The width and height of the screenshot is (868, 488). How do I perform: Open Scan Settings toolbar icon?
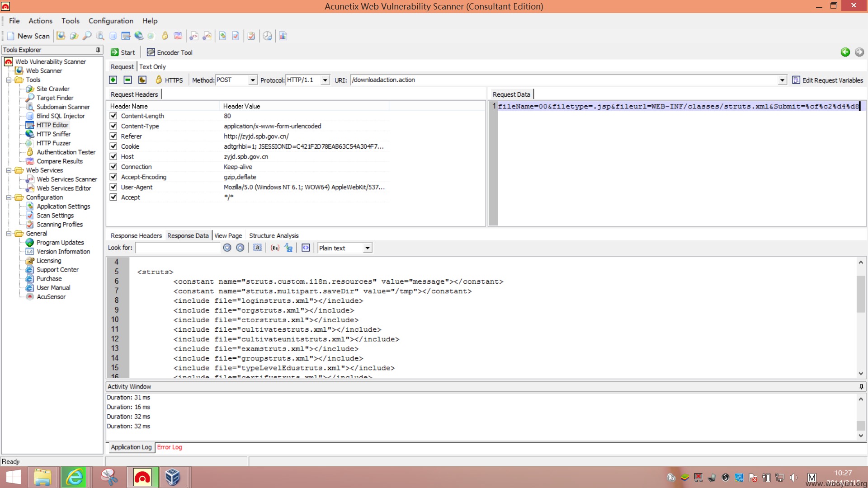click(236, 36)
